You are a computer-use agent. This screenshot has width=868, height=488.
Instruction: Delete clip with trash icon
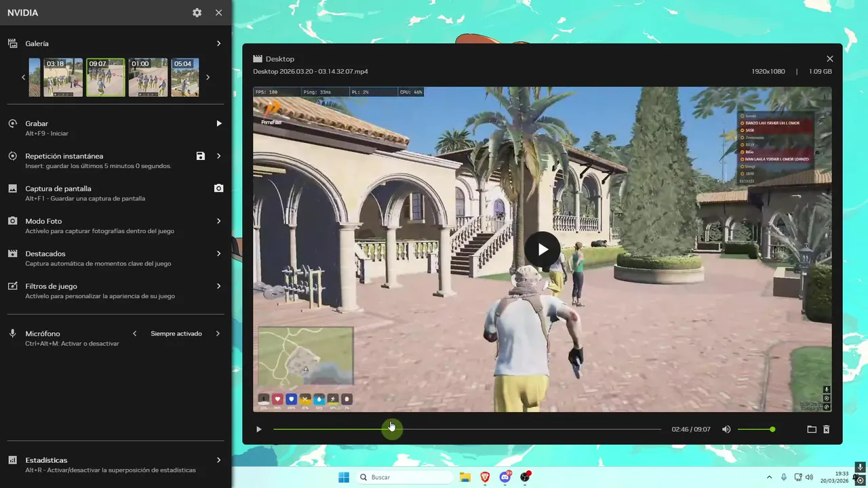pyautogui.click(x=827, y=429)
